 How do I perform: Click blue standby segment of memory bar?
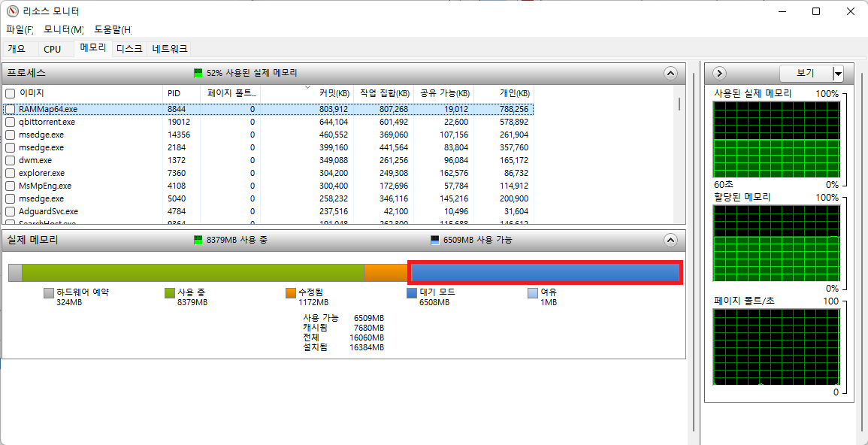pyautogui.click(x=546, y=273)
